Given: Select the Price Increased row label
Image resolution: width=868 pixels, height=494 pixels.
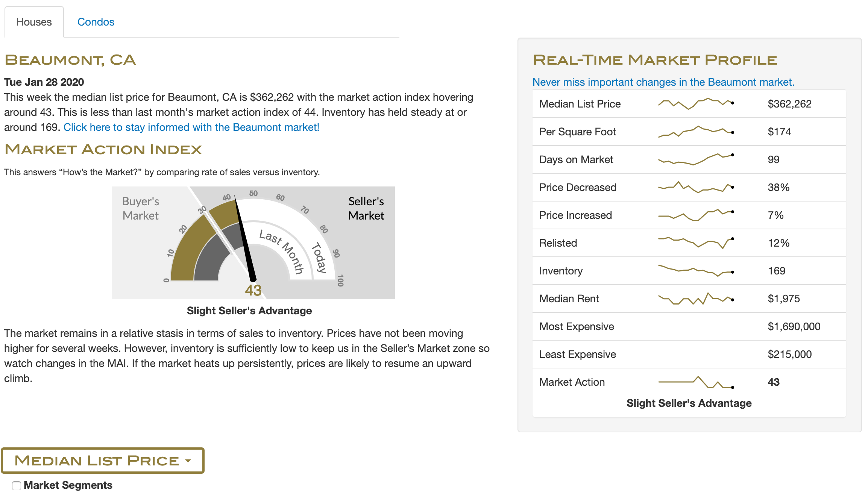Looking at the screenshot, I should tap(575, 215).
